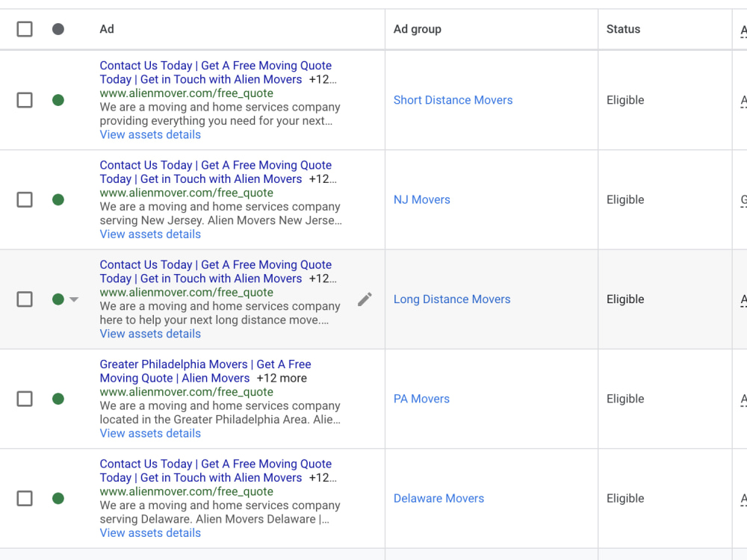This screenshot has width=747, height=560.
Task: Open the NJ Movers ad group
Action: click(421, 199)
